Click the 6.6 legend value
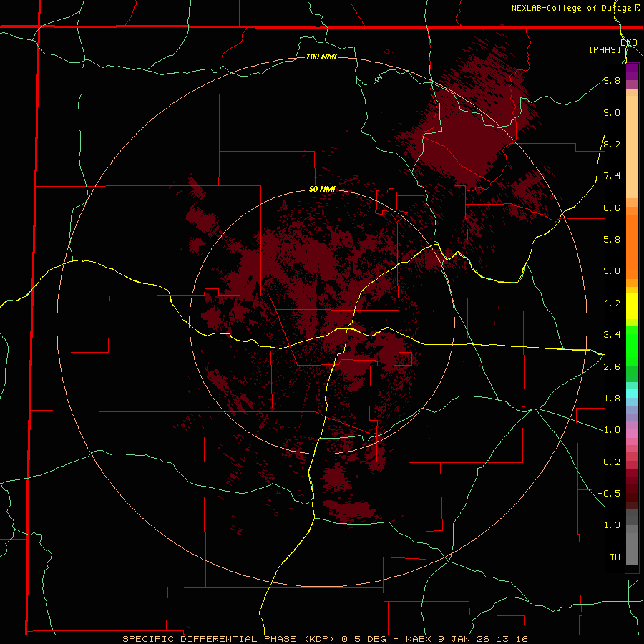The width and height of the screenshot is (644, 644). point(612,208)
